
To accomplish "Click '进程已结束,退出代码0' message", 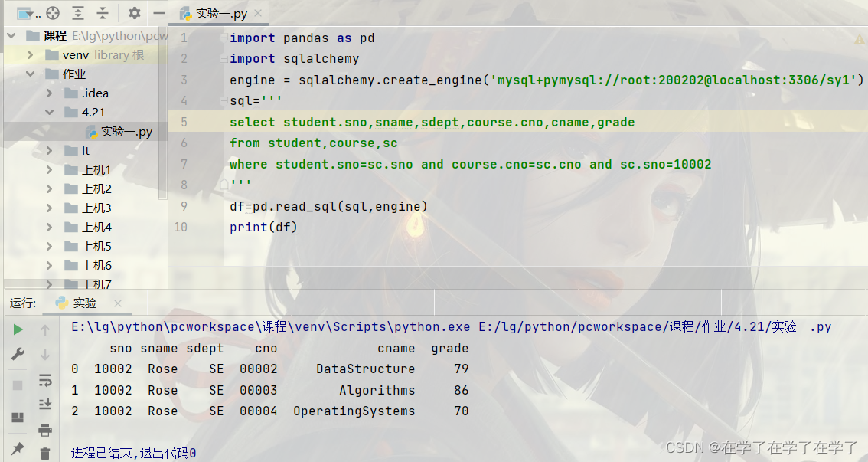I will pos(133,453).
